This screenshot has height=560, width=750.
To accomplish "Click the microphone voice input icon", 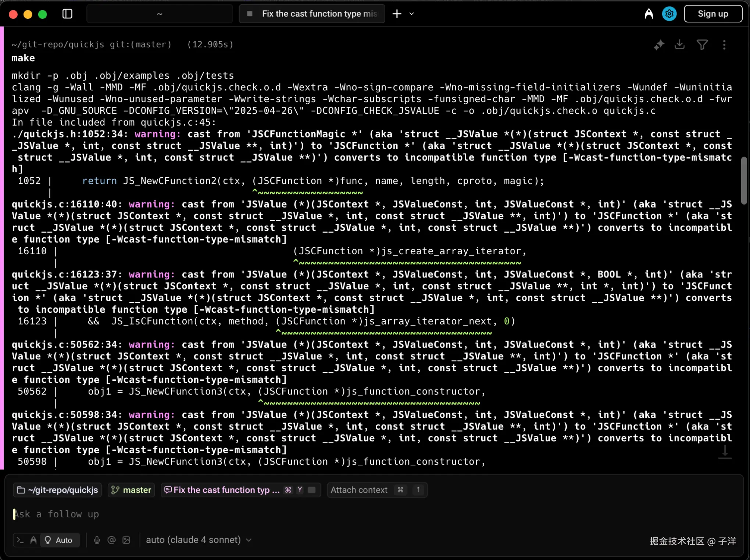I will pos(97,540).
